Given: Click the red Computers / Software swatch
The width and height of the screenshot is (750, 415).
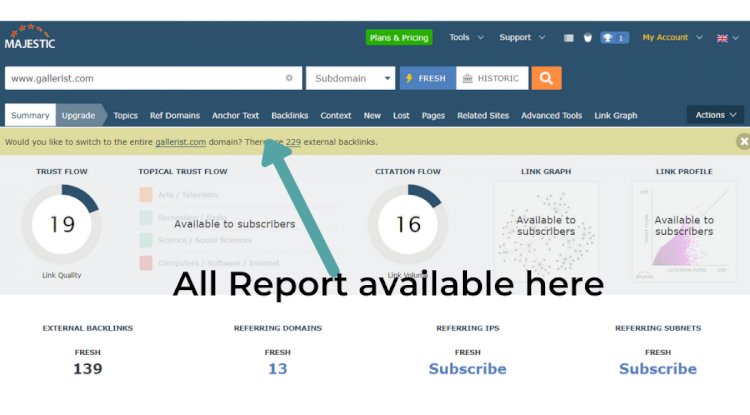Looking at the screenshot, I should pyautogui.click(x=146, y=263).
